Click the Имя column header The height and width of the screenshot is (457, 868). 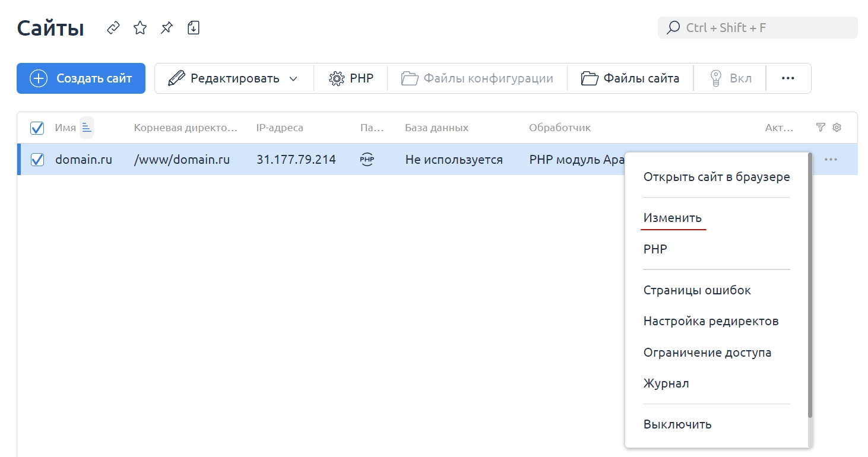pyautogui.click(x=65, y=128)
